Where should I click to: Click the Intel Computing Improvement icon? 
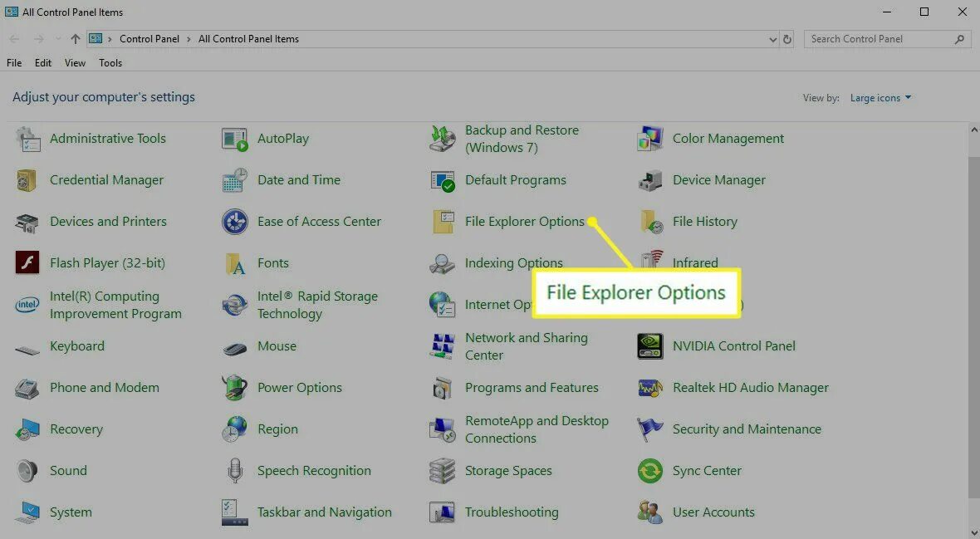(x=27, y=305)
